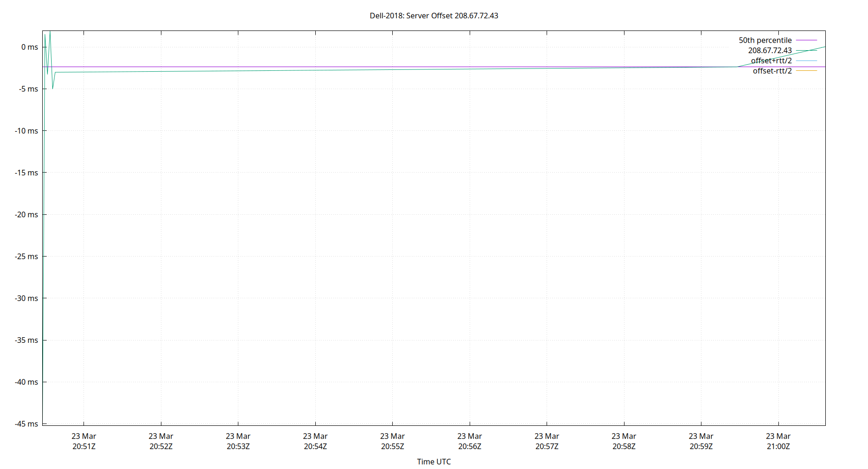Viewport: 868px width, 469px height.
Task: Click the 'offset-rtt/2' legend label
Action: [x=772, y=71]
